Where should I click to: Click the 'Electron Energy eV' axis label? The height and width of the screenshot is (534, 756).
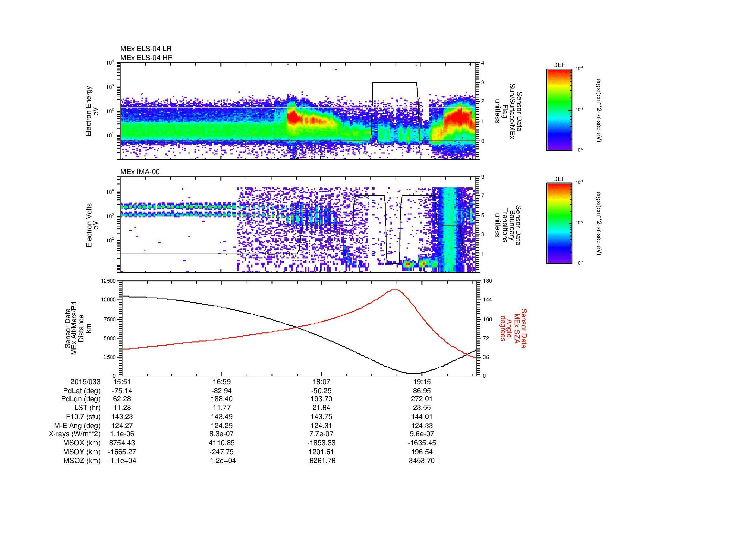tap(92, 111)
